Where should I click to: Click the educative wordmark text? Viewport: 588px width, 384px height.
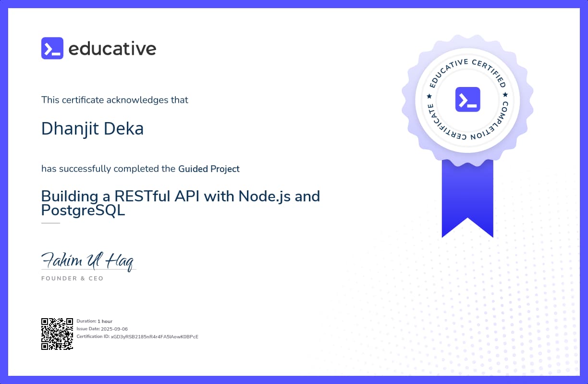click(112, 49)
